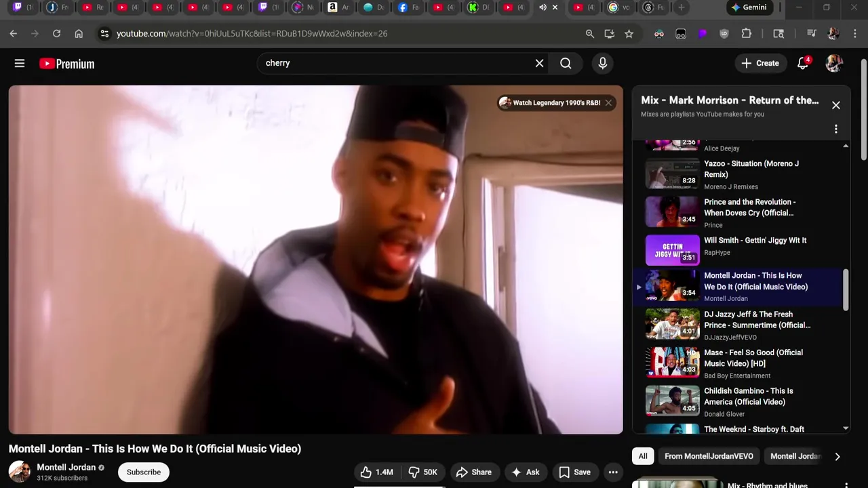
Task: Open the purple extension icon in toolbar
Action: [x=703, y=33]
